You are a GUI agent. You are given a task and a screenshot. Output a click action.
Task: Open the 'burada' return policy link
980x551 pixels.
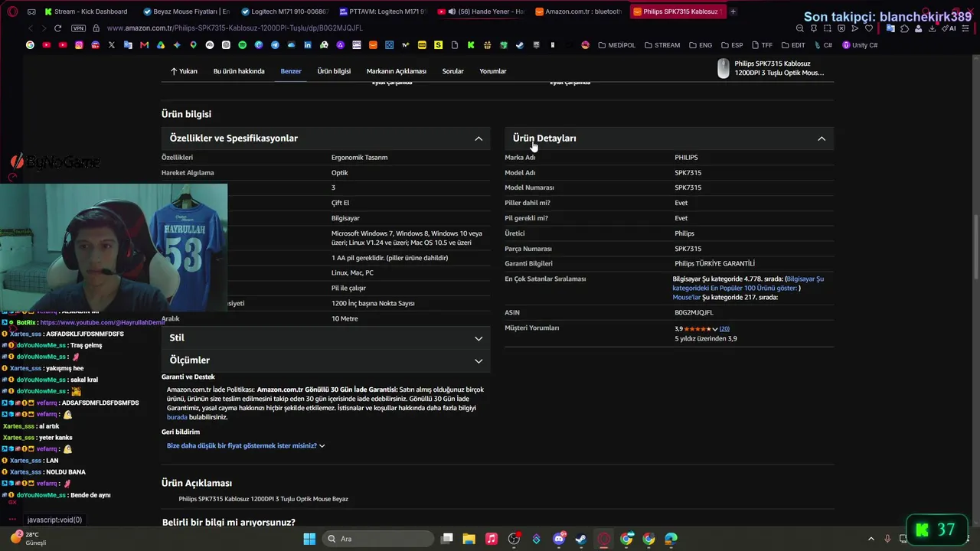pyautogui.click(x=177, y=418)
